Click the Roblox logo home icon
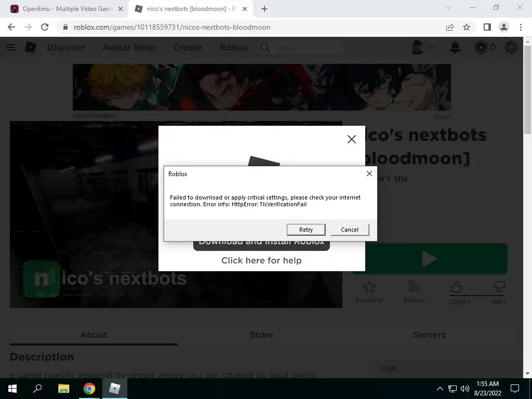Screen dimensions: 532x399 pyautogui.click(x=30, y=47)
